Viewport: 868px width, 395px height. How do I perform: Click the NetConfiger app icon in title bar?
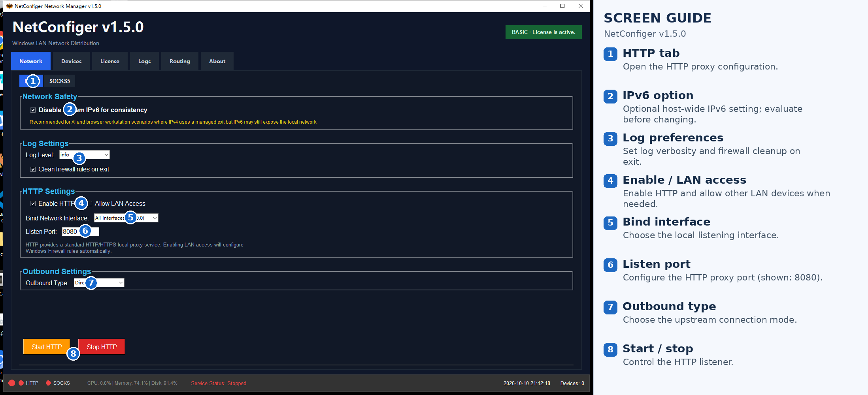point(9,6)
